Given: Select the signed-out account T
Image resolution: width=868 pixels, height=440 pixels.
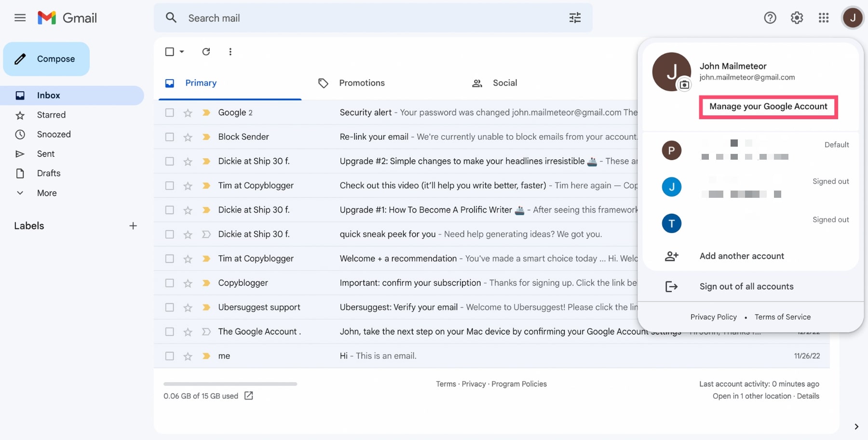Looking at the screenshot, I should point(750,223).
